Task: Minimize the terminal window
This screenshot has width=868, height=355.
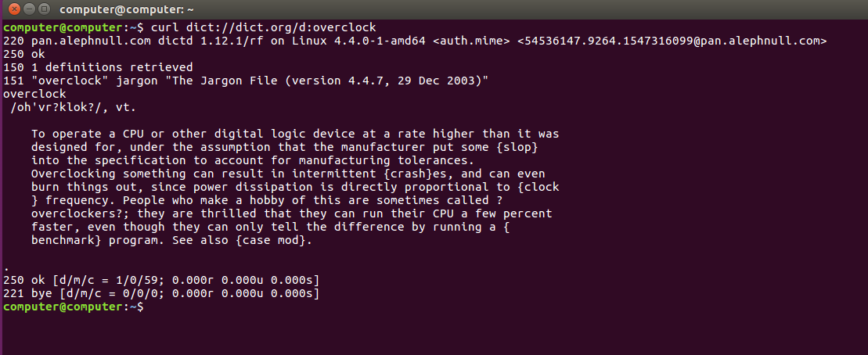Action: point(29,9)
